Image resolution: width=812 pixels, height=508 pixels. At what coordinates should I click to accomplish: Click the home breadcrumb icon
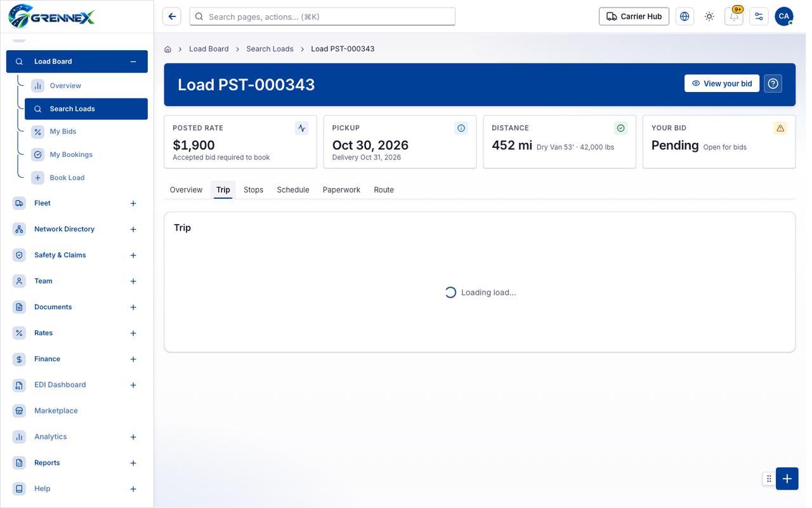pyautogui.click(x=168, y=49)
